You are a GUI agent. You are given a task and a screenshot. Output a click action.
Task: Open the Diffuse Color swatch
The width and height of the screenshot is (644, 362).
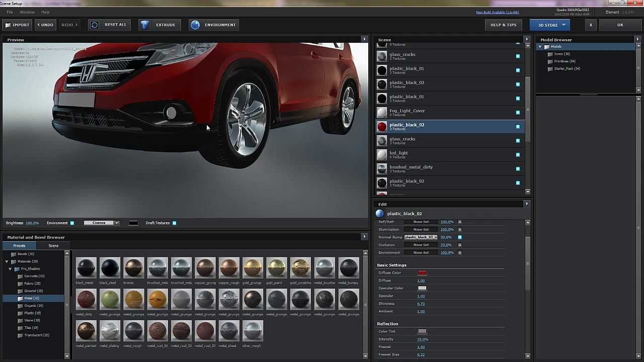click(422, 273)
